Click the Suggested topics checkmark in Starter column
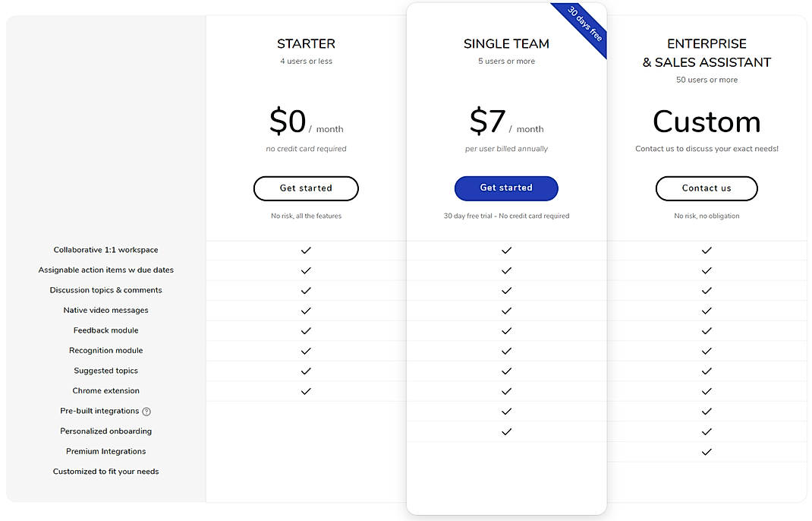 [306, 371]
